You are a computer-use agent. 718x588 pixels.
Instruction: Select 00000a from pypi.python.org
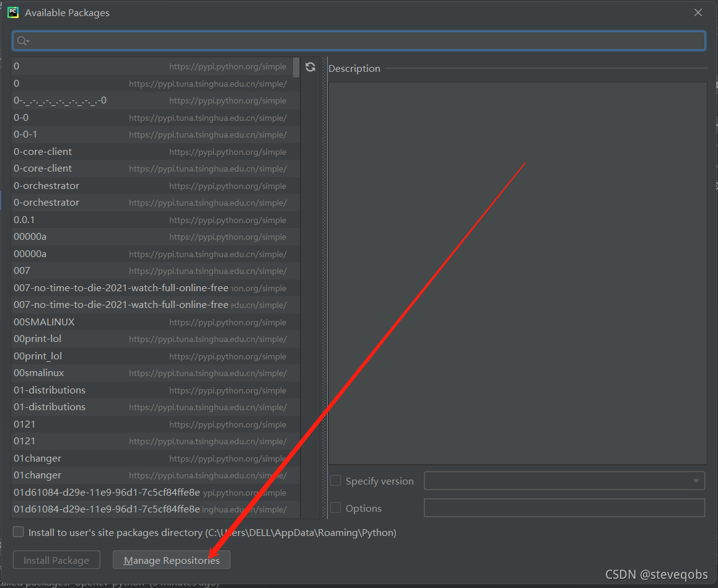(x=155, y=237)
